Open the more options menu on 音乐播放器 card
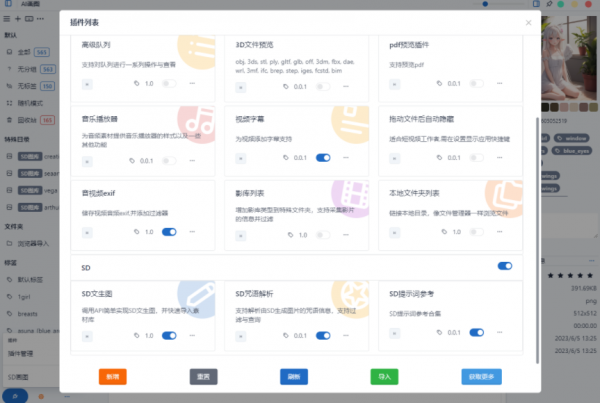600x403 pixels. 192,161
